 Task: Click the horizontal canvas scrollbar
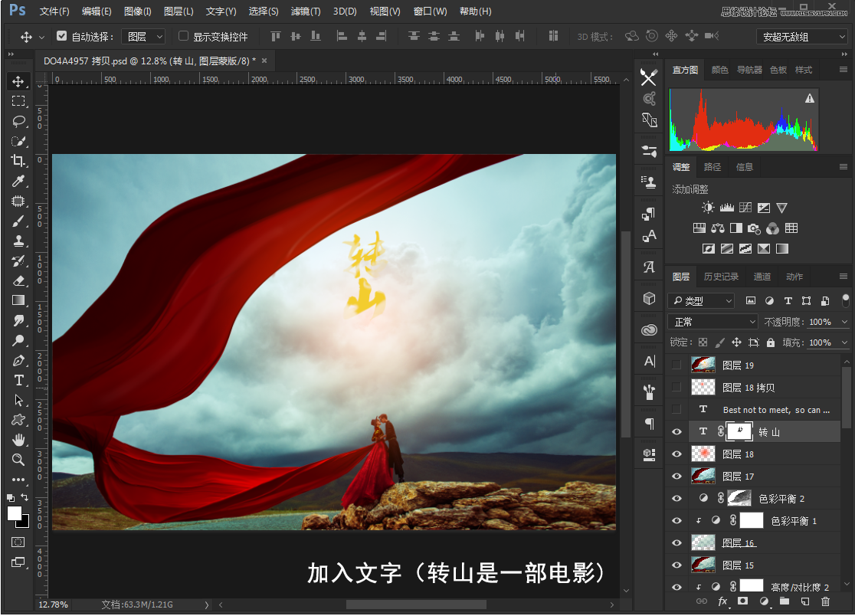tap(416, 605)
